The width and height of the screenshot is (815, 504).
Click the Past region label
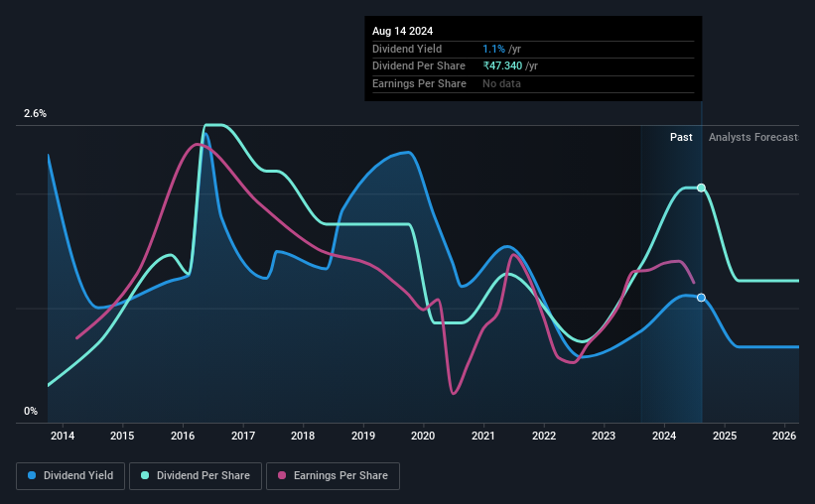[681, 137]
